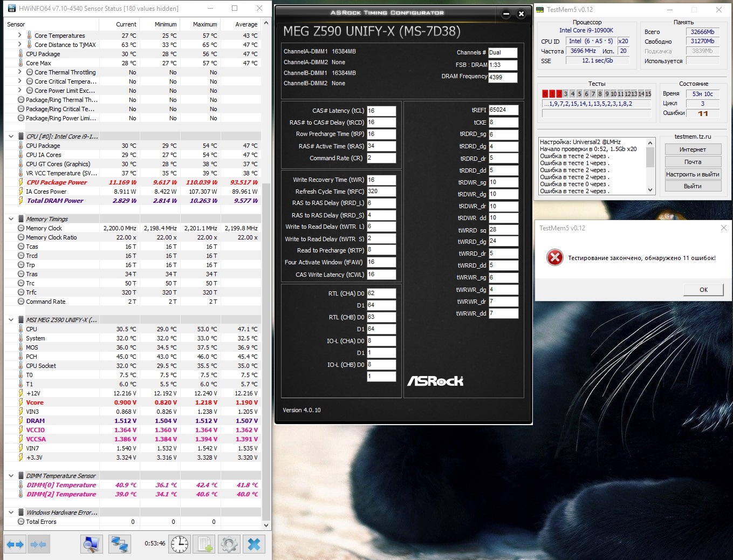Minimize the ASRock Timing Configurator window
The width and height of the screenshot is (733, 560).
tap(506, 14)
